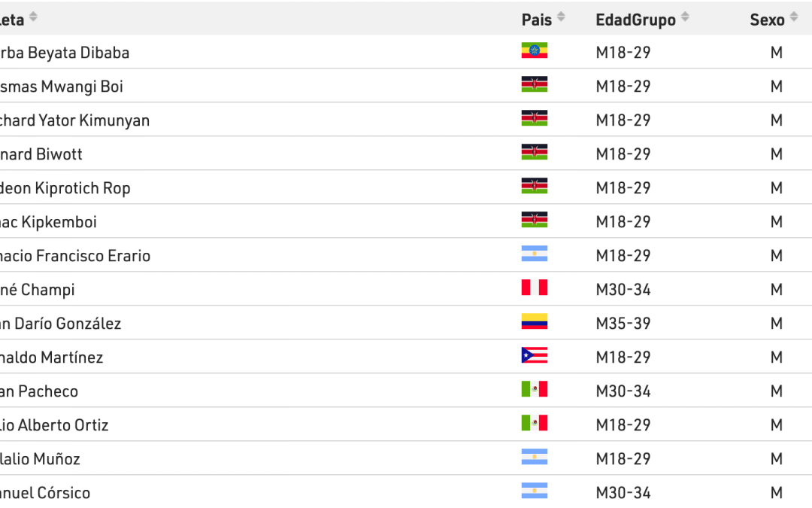Click the Pais column header label
812x508 pixels.
pos(536,20)
